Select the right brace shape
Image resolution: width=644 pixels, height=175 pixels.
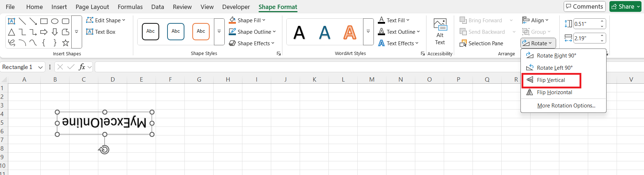[55, 43]
